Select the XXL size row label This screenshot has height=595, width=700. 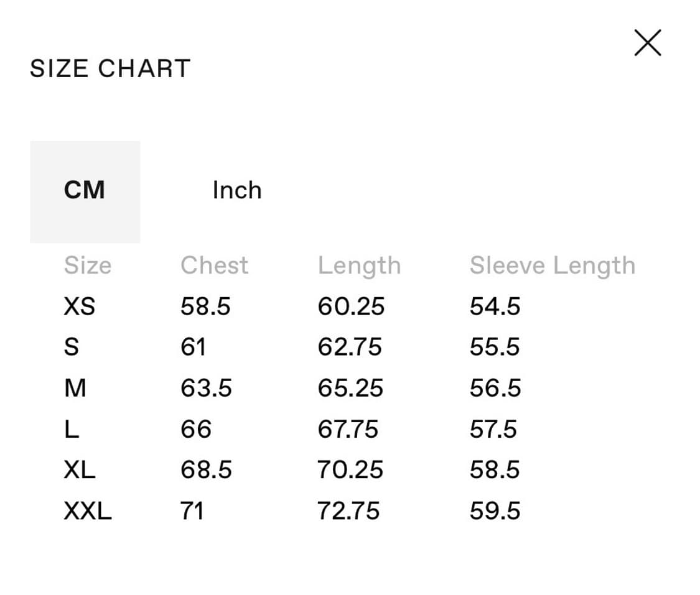point(88,511)
